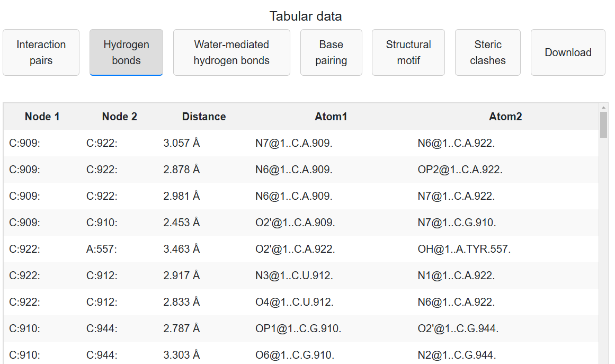Open the Interaction pairs tab
Image resolution: width=615 pixels, height=364 pixels.
41,52
